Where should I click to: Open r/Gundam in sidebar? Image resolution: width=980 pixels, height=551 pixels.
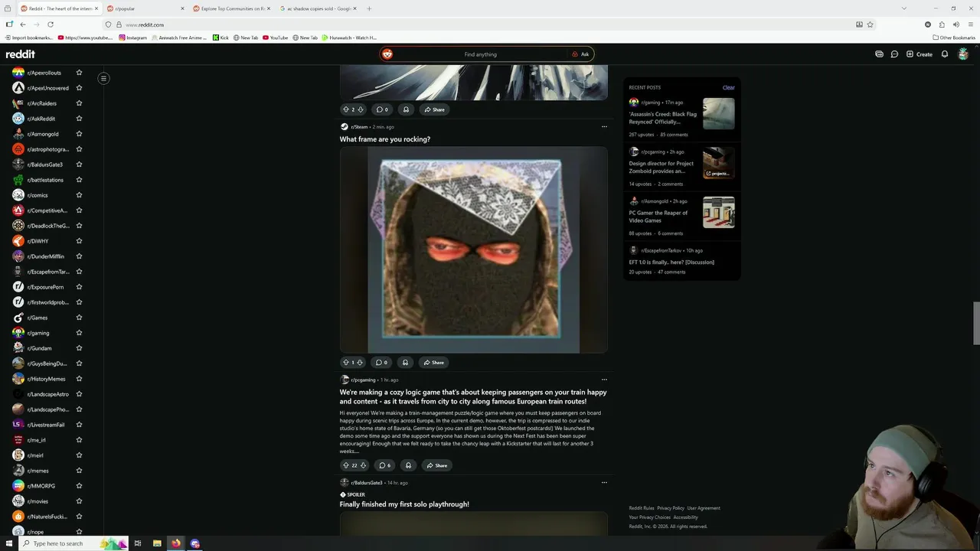pos(39,348)
